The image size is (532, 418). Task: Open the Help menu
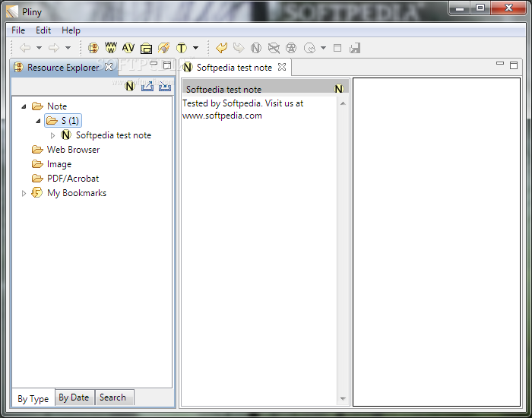coord(71,30)
